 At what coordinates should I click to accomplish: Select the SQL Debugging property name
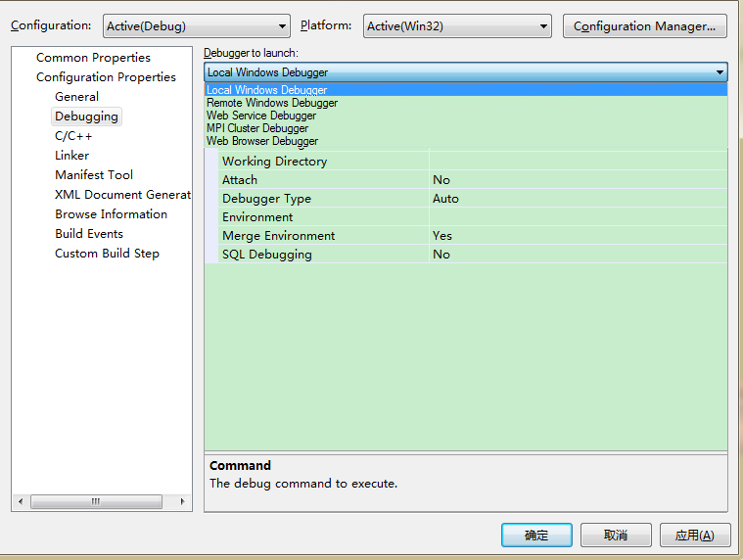click(267, 255)
